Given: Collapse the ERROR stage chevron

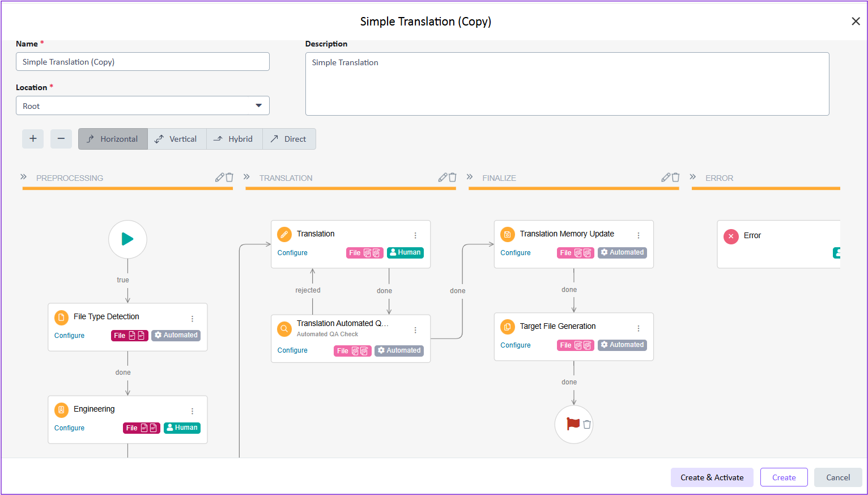Looking at the screenshot, I should [693, 177].
